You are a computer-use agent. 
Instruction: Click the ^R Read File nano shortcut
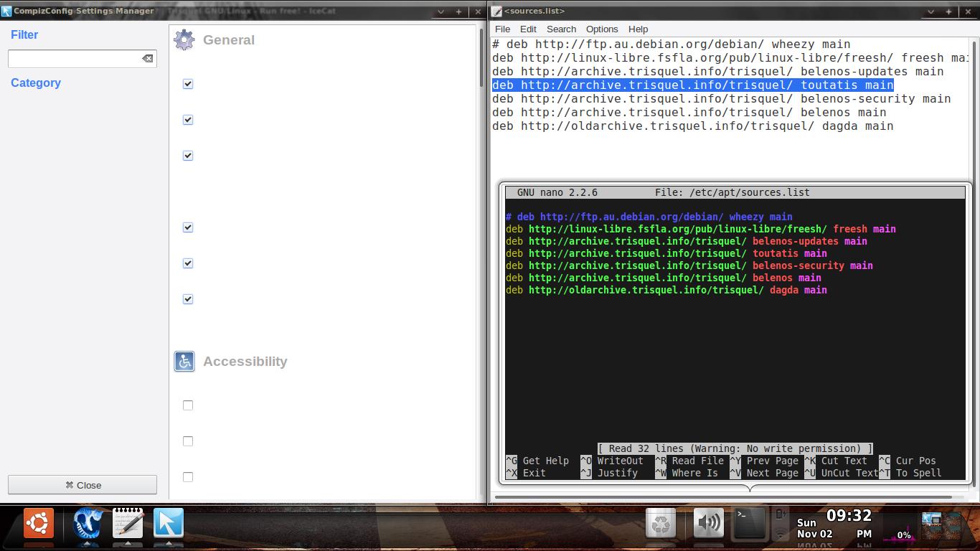[689, 461]
